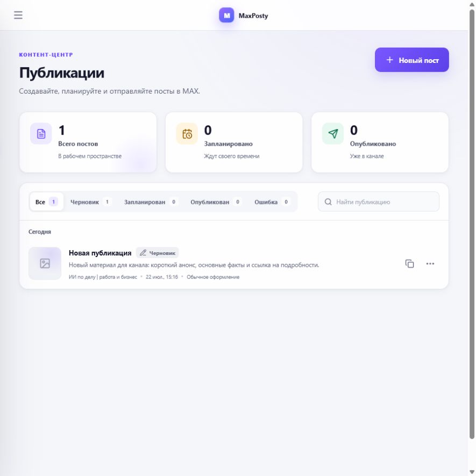
Task: Click the MaxPosty purple M logo
Action: [226, 15]
